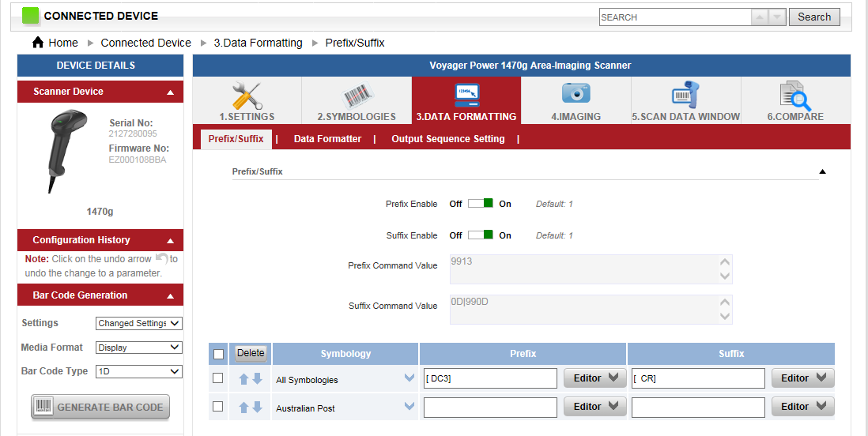Click the Prefix column header
This screenshot has width=868, height=436.
pyautogui.click(x=523, y=354)
